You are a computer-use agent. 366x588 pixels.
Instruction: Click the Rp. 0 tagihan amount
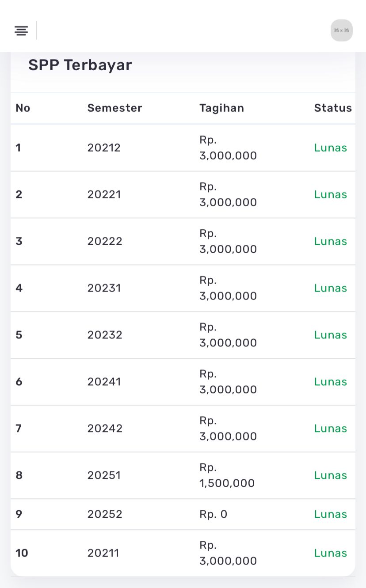(213, 514)
